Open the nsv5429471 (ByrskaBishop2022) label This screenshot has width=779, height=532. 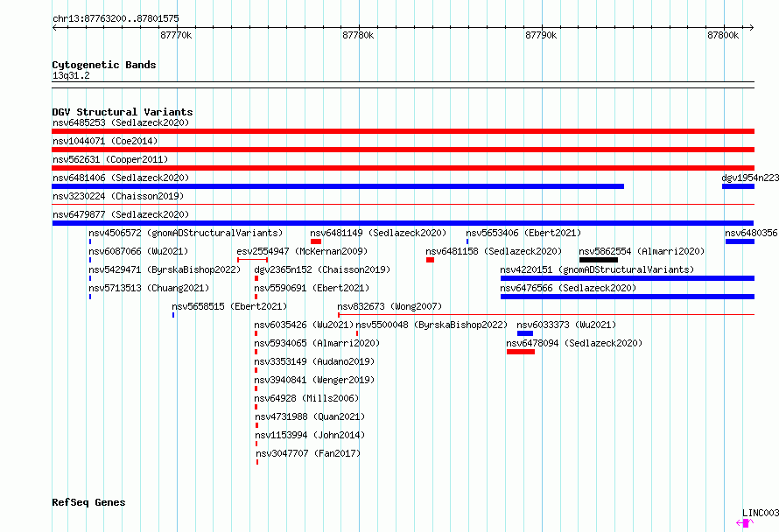(165, 269)
